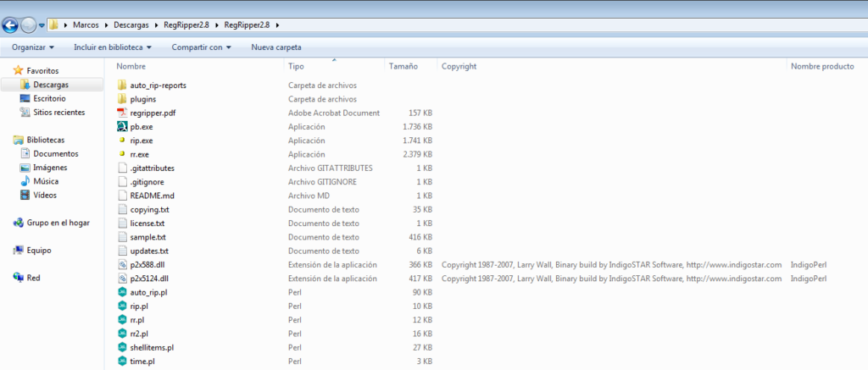Open the Música library in sidebar

pyautogui.click(x=45, y=181)
